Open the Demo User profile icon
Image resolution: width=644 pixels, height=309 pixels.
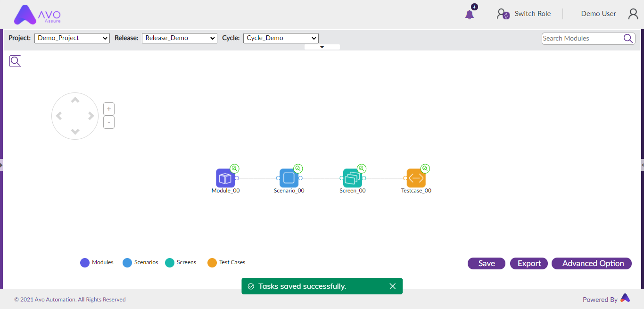click(x=633, y=14)
